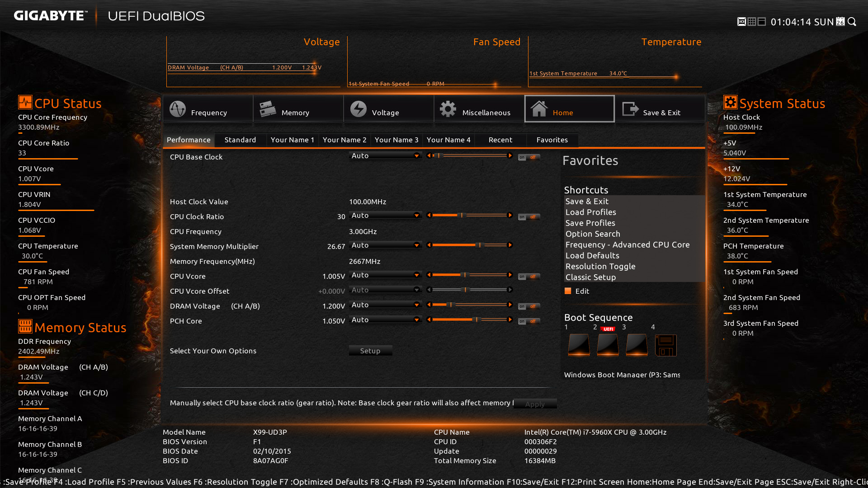The height and width of the screenshot is (488, 868).
Task: Select the UEFI boot device number 2
Action: pyautogui.click(x=608, y=345)
